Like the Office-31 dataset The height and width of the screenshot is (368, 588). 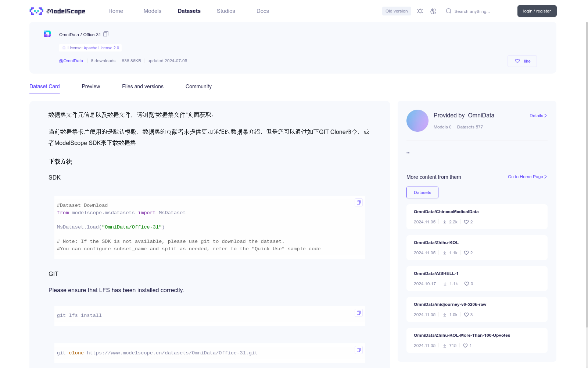522,61
